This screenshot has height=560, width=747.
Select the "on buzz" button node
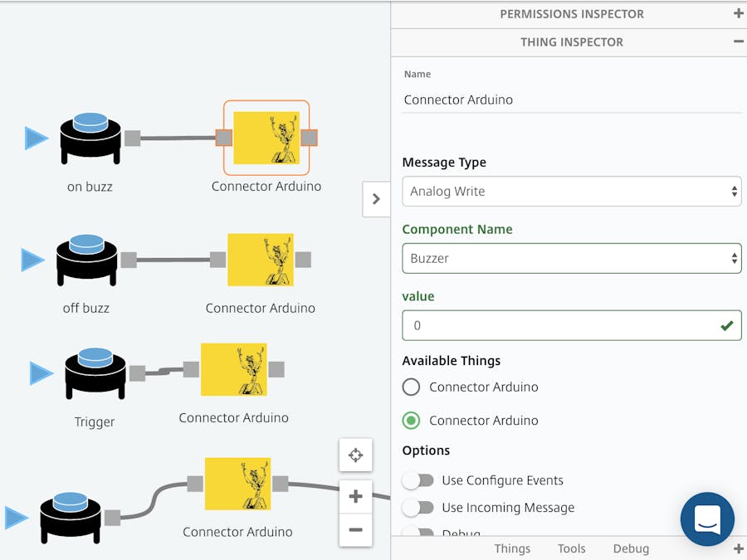(x=89, y=137)
